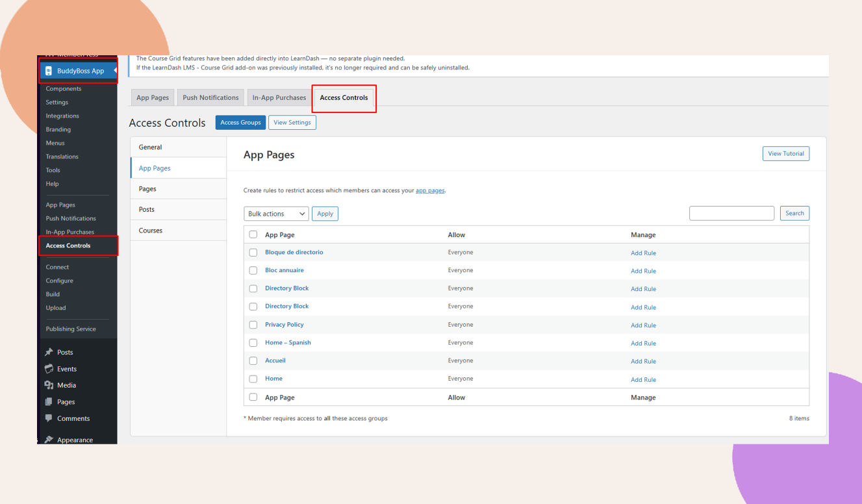The width and height of the screenshot is (862, 504).
Task: Click the Appearance brush icon
Action: pos(49,440)
